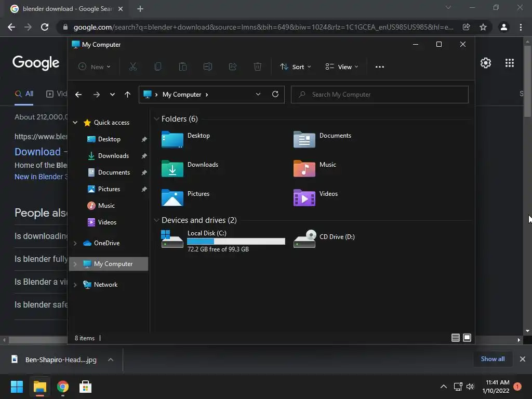Open the Chrome three-dot menu

[521, 27]
